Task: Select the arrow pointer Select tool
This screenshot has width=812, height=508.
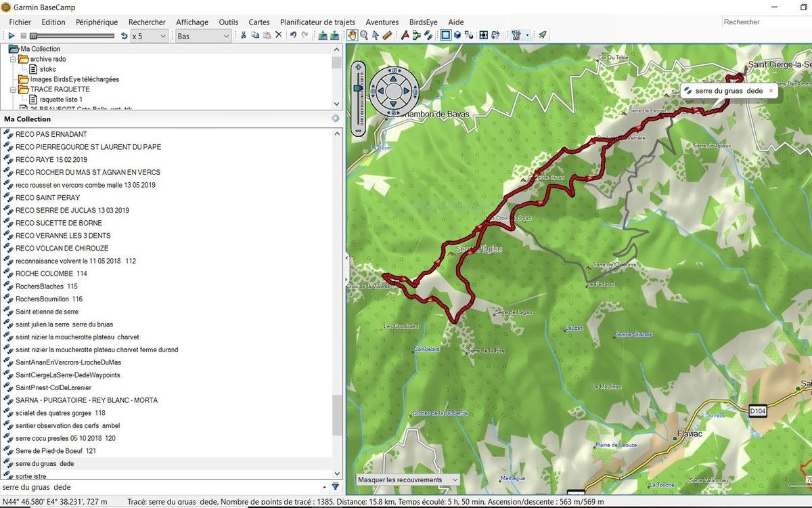Action: tap(375, 35)
